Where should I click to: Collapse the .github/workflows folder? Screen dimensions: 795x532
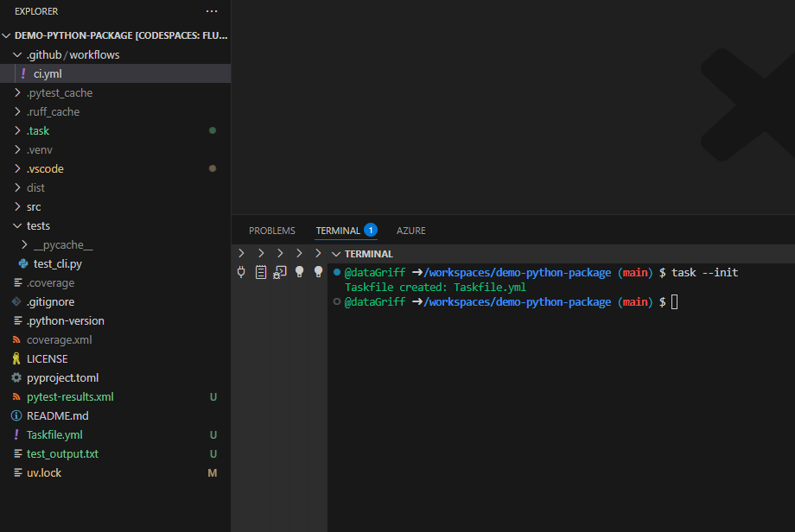click(x=17, y=54)
